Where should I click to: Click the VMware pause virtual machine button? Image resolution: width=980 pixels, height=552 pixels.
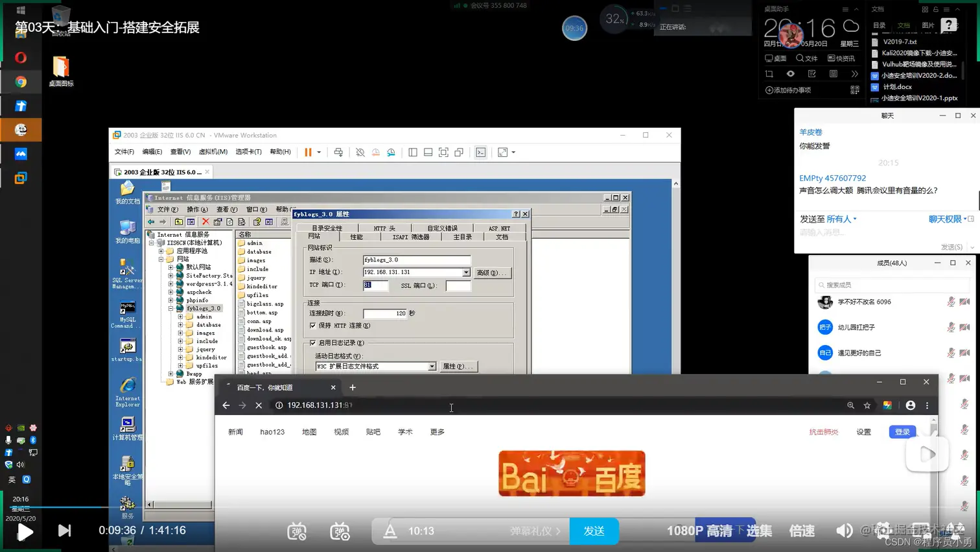tap(308, 152)
